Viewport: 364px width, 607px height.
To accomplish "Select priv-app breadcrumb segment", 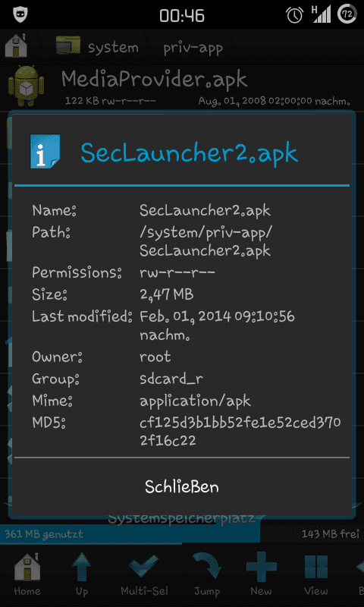I will 193,48.
